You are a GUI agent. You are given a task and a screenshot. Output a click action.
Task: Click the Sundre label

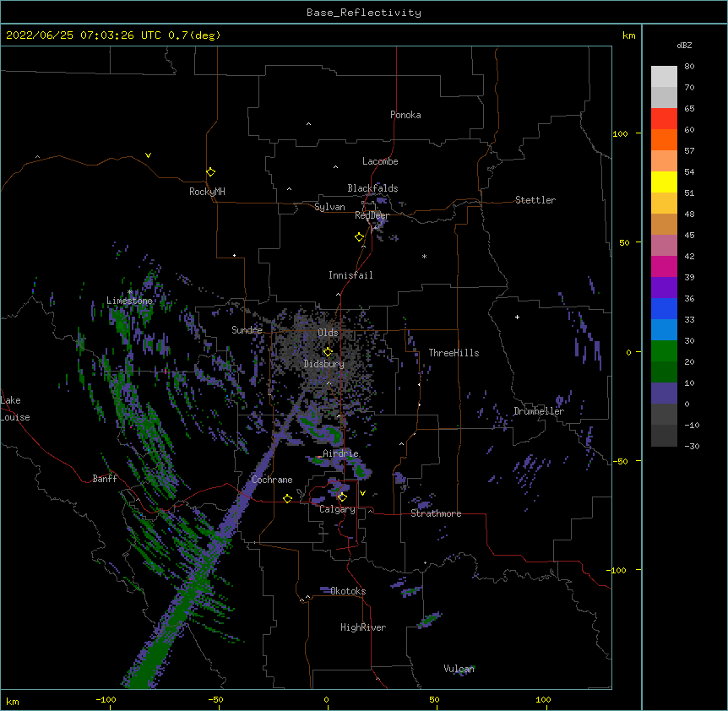click(x=247, y=330)
